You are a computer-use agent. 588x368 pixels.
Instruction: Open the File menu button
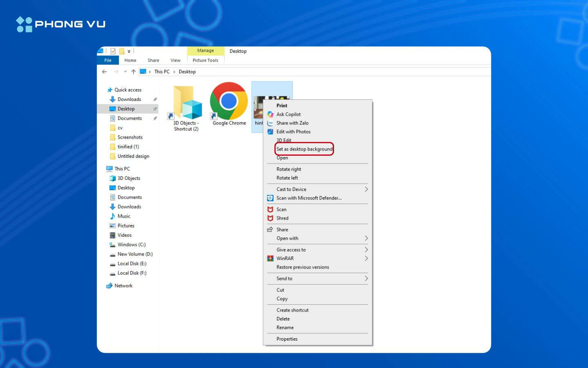[108, 60]
